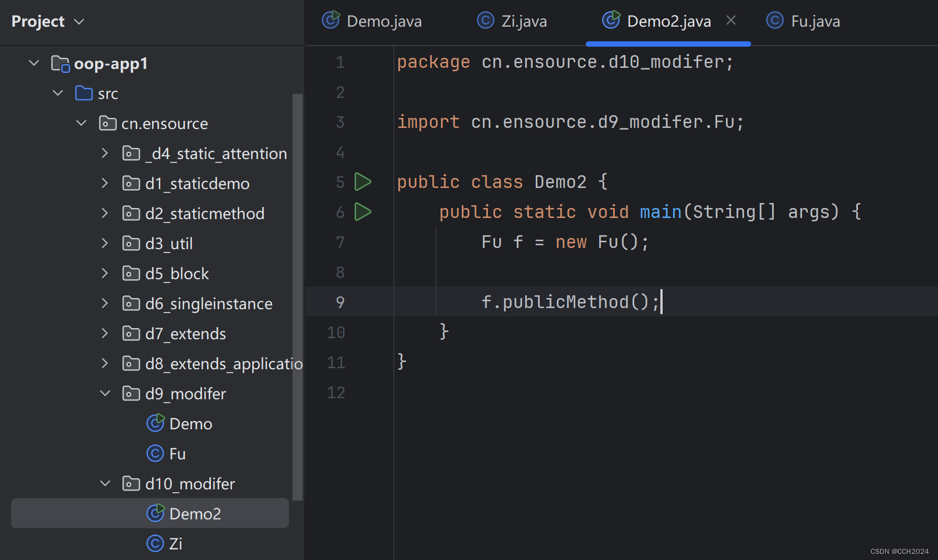
Task: Click the d8_extends_application package icon
Action: [131, 364]
